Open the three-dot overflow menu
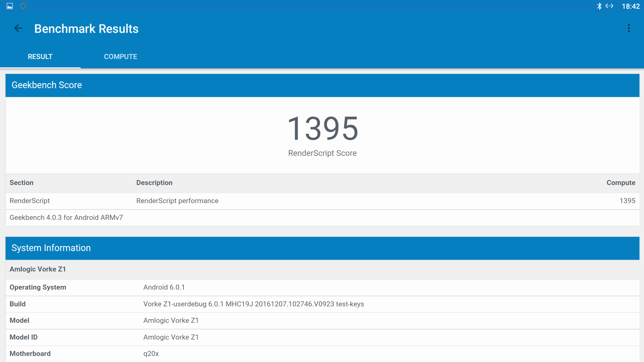644x362 pixels. [629, 28]
